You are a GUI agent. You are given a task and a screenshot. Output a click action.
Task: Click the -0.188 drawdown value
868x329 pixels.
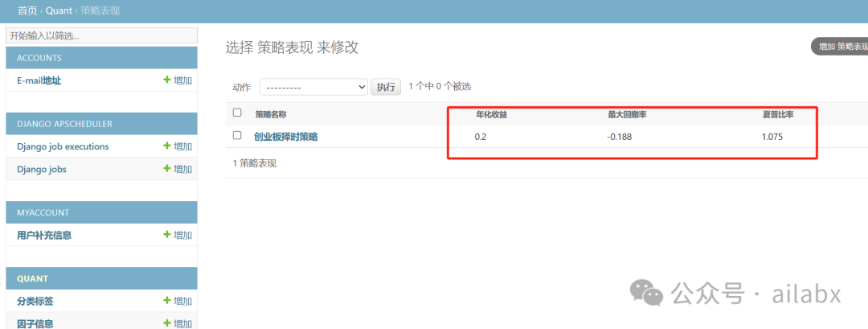coord(620,137)
